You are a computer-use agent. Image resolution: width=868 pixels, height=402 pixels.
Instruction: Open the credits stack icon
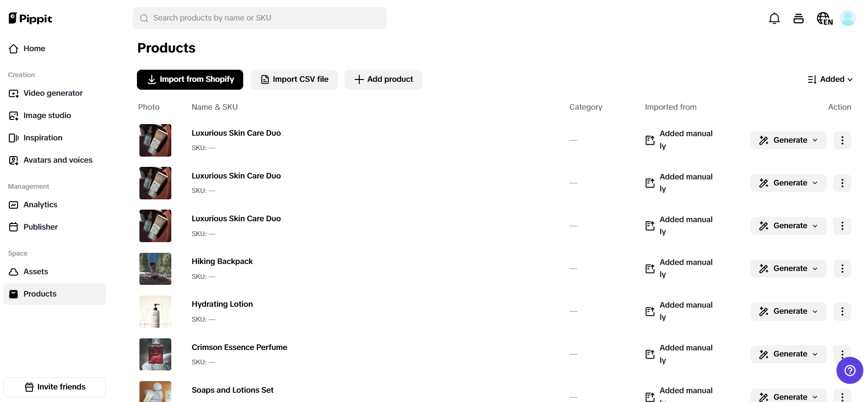(798, 19)
